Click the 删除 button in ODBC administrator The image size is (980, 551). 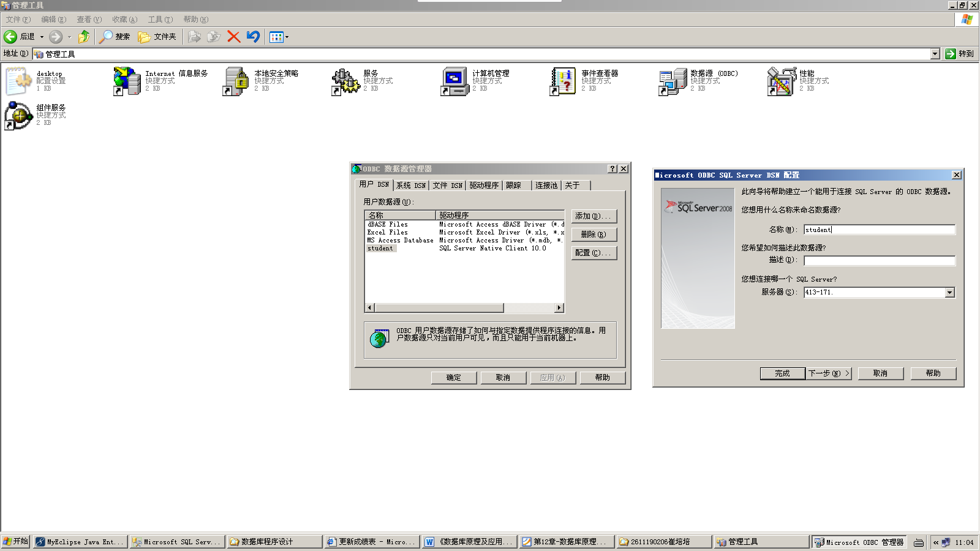594,234
